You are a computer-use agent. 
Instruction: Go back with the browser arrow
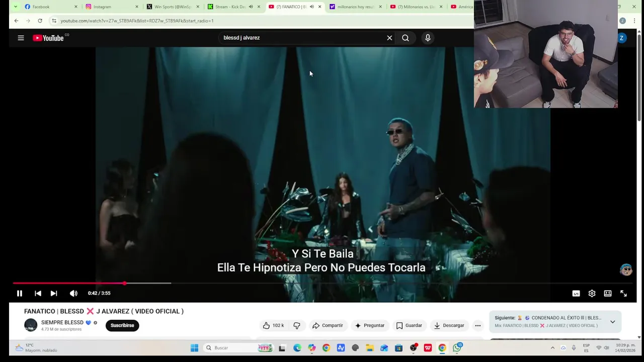[16, 21]
